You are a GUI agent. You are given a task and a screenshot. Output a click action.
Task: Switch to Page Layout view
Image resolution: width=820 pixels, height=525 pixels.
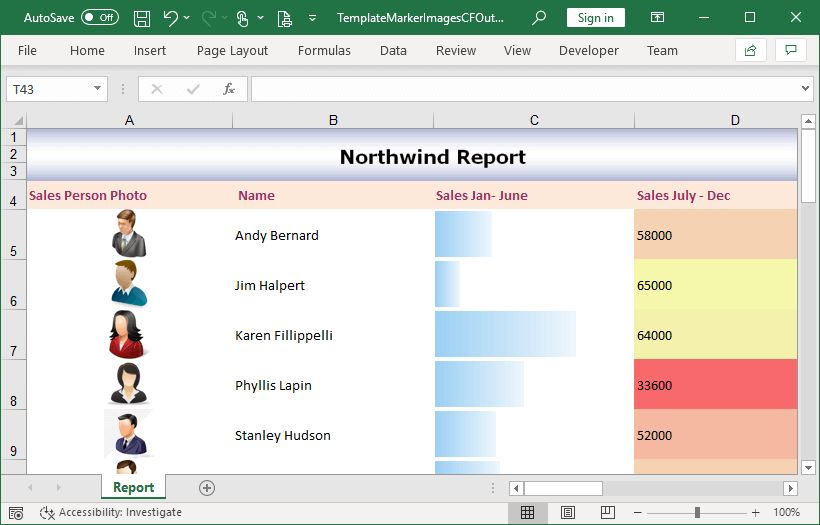pos(567,512)
